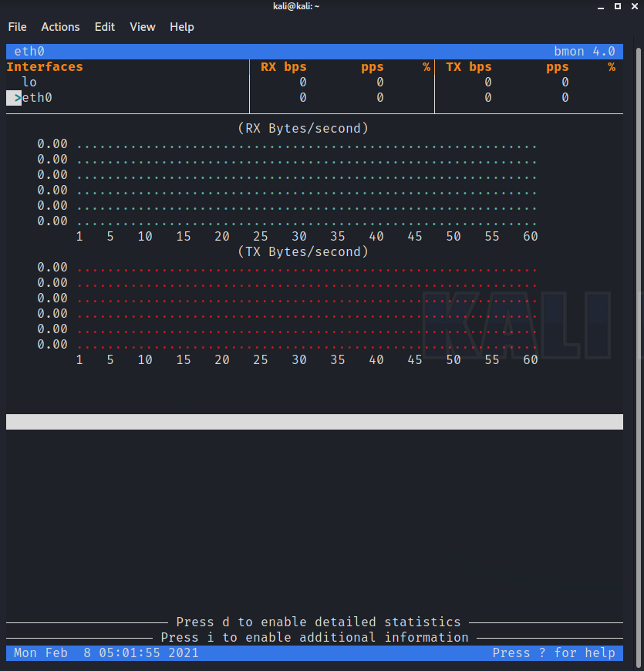Viewport: 644px width, 671px height.
Task: Click the RX pps column header
Action: click(373, 67)
